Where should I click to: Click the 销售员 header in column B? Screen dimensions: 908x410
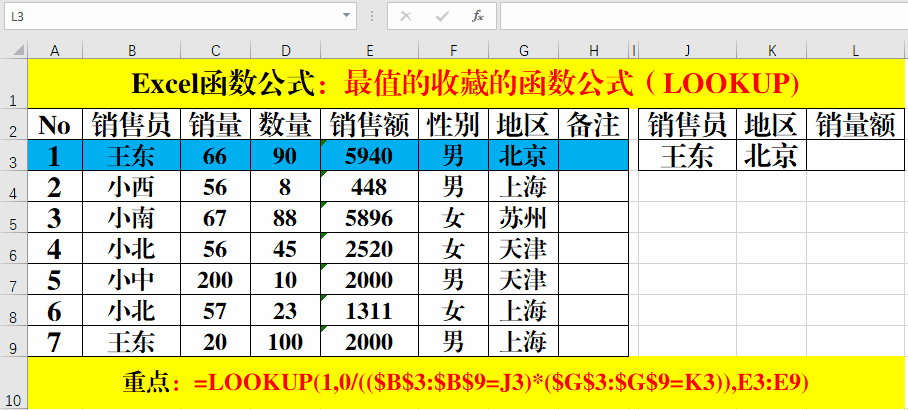coord(131,124)
